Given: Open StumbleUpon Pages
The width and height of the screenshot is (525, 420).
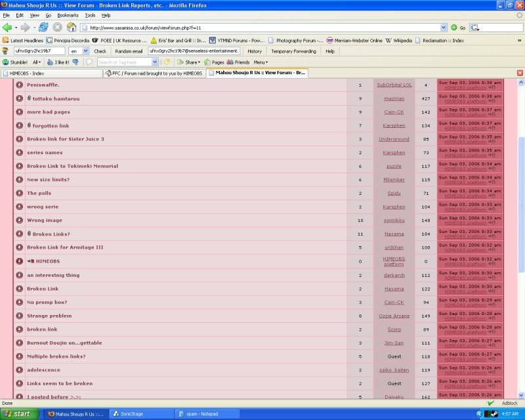Looking at the screenshot, I should (x=214, y=62).
